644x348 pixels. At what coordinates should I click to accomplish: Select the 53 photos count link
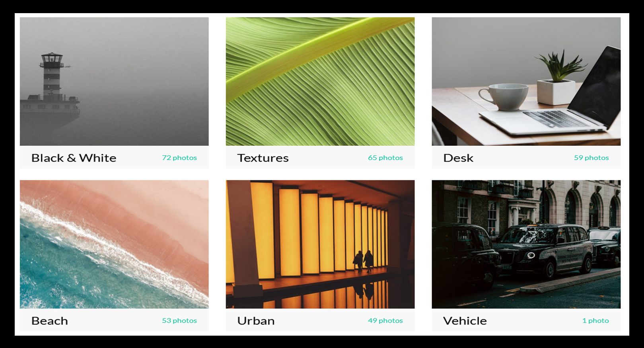(x=179, y=321)
